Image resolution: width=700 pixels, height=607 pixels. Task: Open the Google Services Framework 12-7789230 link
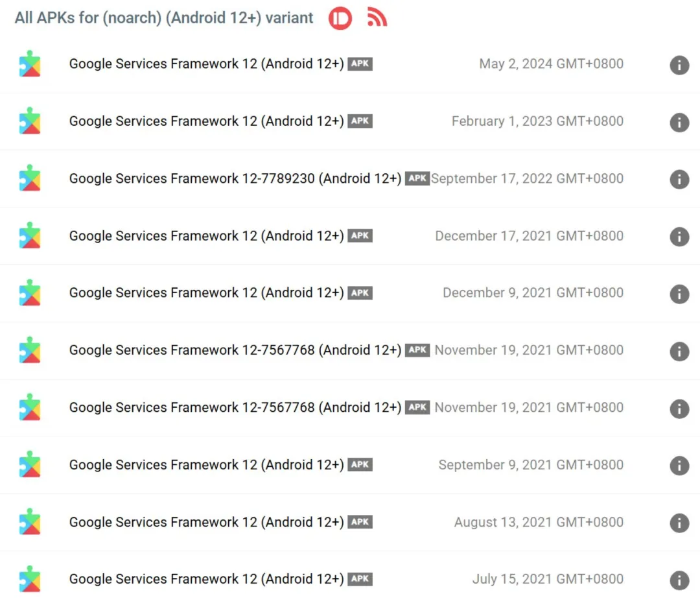coord(235,178)
